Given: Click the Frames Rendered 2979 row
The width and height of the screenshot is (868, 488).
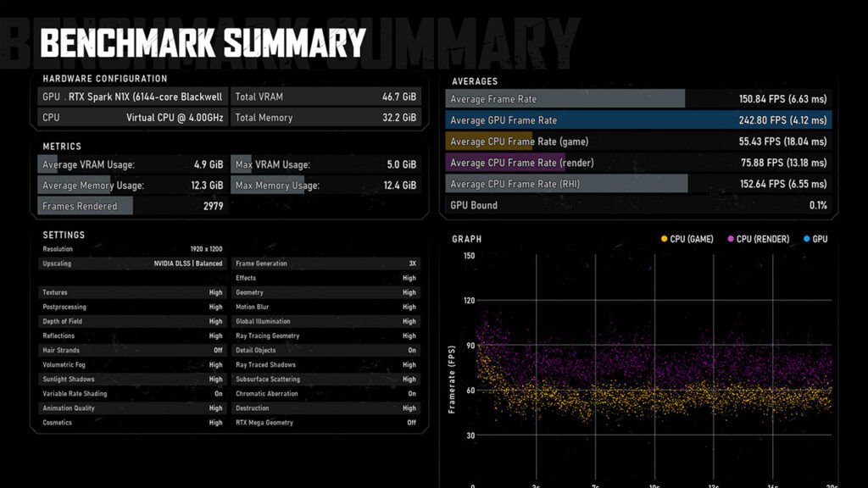Looking at the screenshot, I should [133, 206].
